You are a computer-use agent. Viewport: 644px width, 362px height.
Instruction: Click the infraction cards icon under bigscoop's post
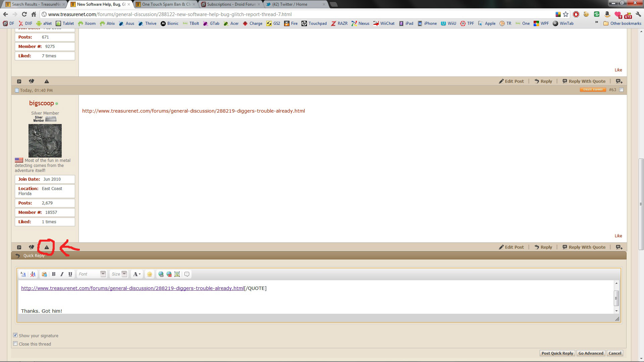tap(32, 247)
